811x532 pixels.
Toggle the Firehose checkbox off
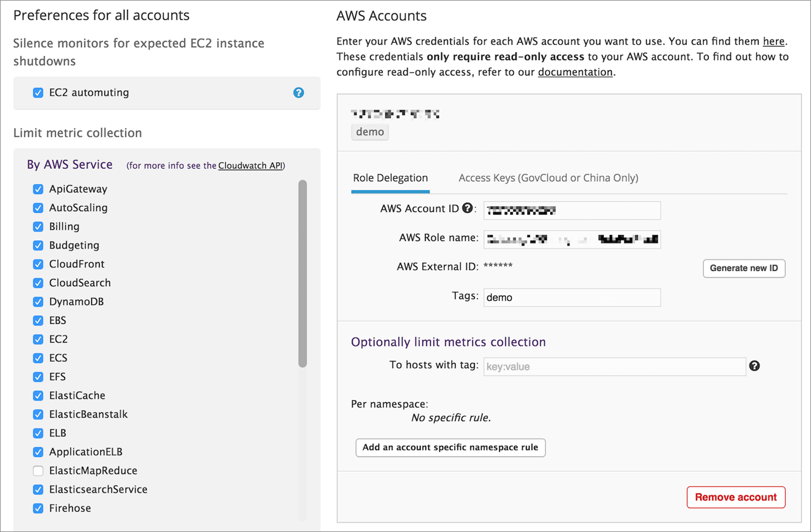[x=38, y=508]
